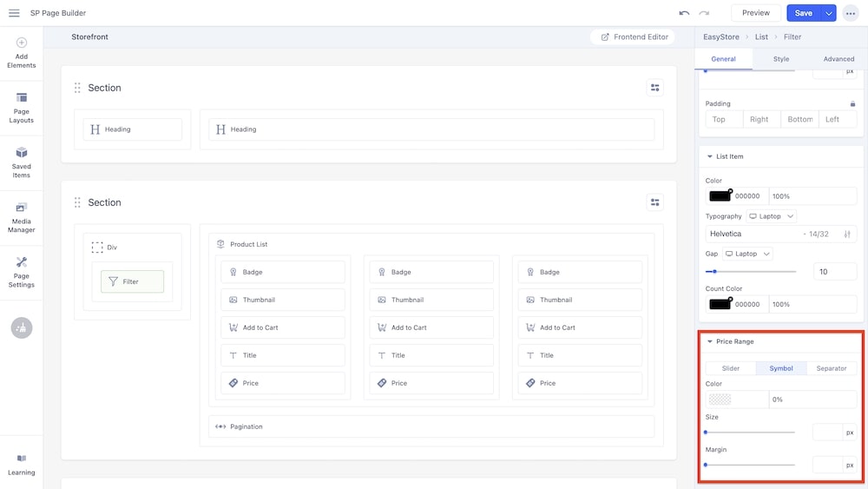The image size is (868, 489).
Task: Collapse the Price Range section
Action: pos(710,341)
